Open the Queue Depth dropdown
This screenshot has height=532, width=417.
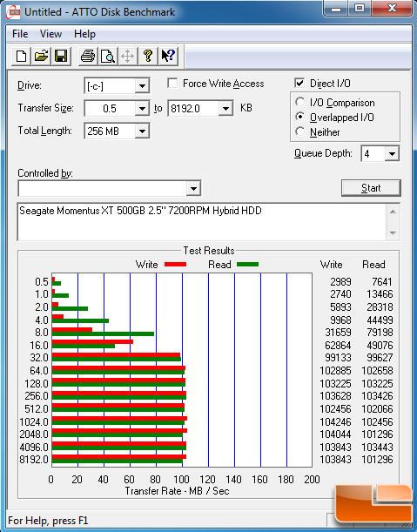[392, 154]
